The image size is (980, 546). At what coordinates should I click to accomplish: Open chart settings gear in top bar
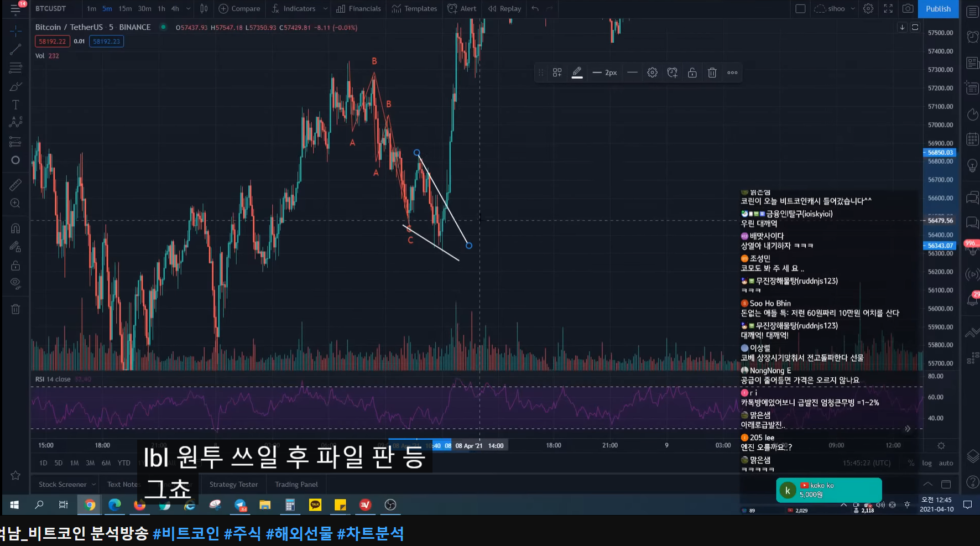tap(868, 8)
